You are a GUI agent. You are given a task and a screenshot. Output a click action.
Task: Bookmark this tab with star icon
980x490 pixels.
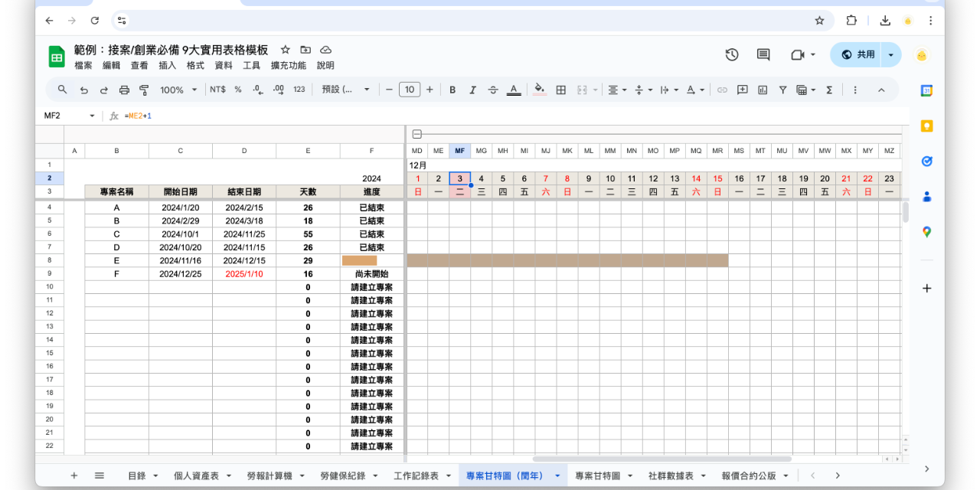[819, 21]
